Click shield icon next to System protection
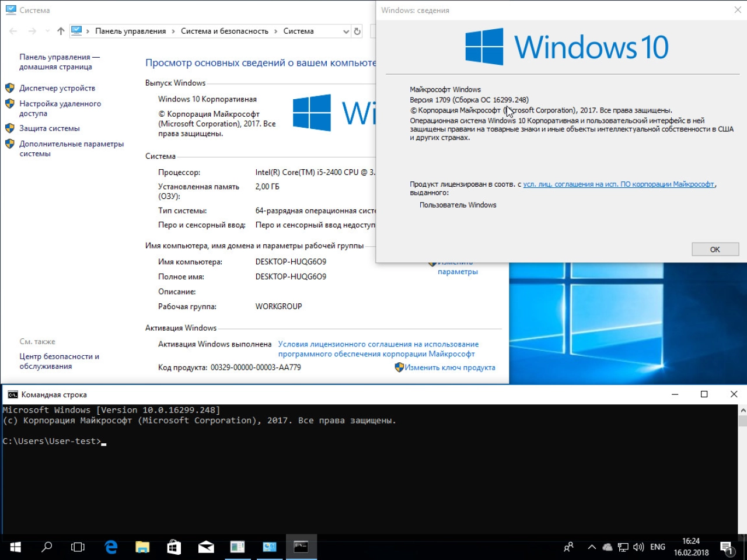The height and width of the screenshot is (560, 747). tap(10, 128)
